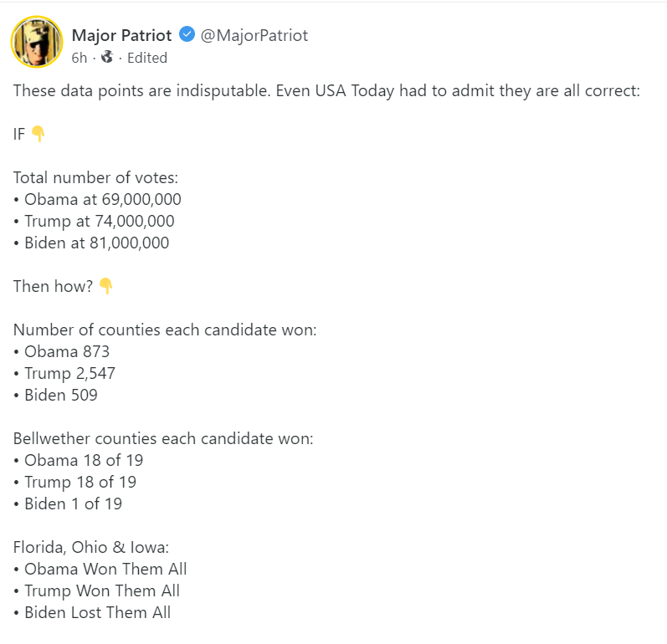Click the Trump 2,547 counties line
Viewport: 667px width, 644px height.
click(x=64, y=373)
